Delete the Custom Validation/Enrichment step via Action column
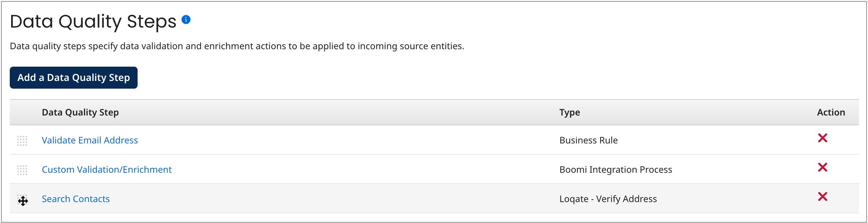The height and width of the screenshot is (223, 868). tap(822, 167)
